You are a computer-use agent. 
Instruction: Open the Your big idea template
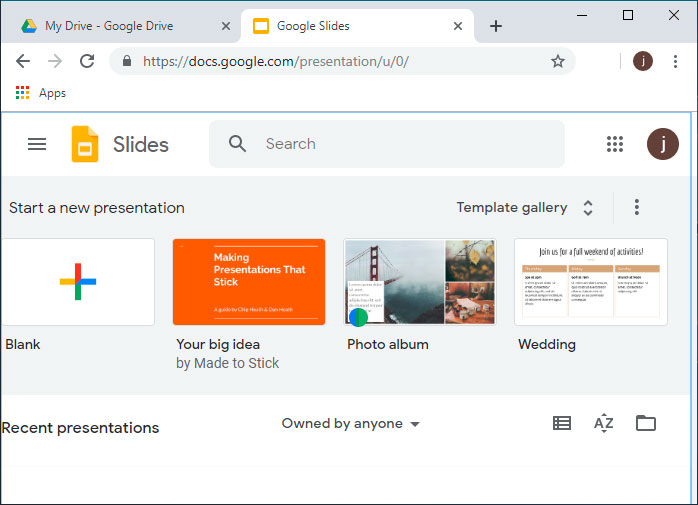249,281
